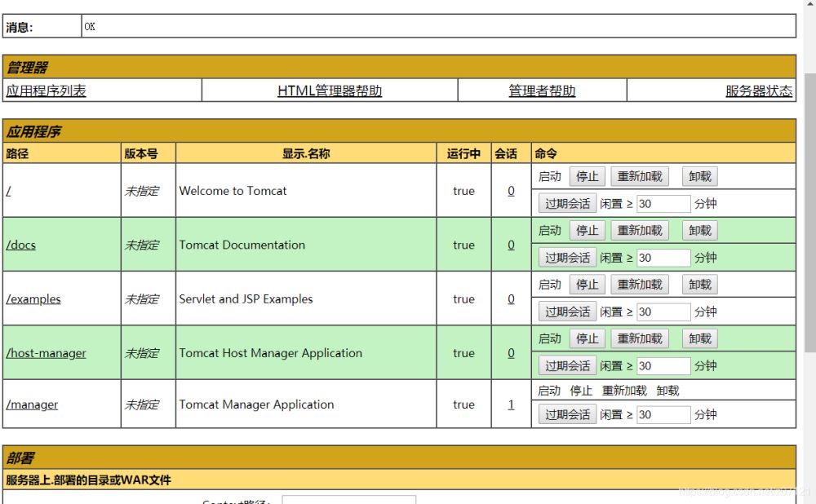Open the /docs application path
This screenshot has width=816, height=504.
pyautogui.click(x=21, y=245)
